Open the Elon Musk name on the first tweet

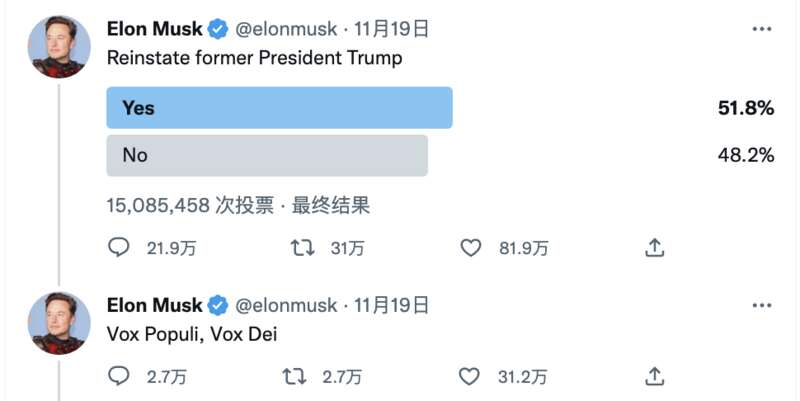(155, 29)
